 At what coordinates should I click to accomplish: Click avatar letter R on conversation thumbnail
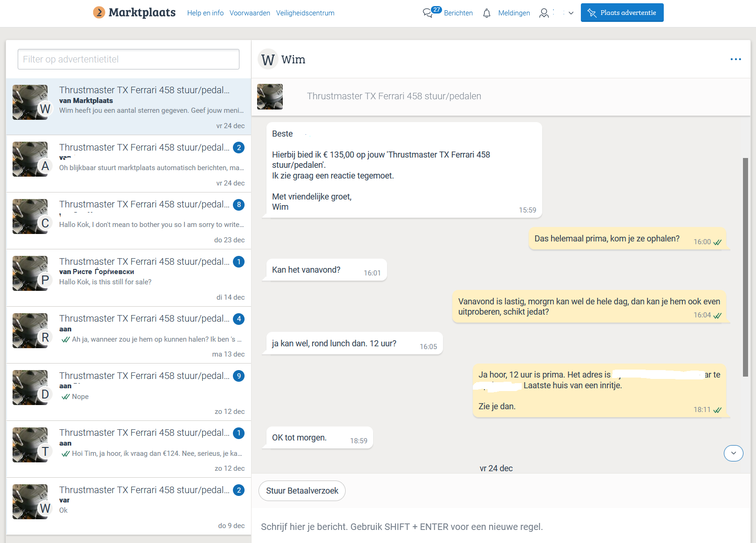click(45, 337)
